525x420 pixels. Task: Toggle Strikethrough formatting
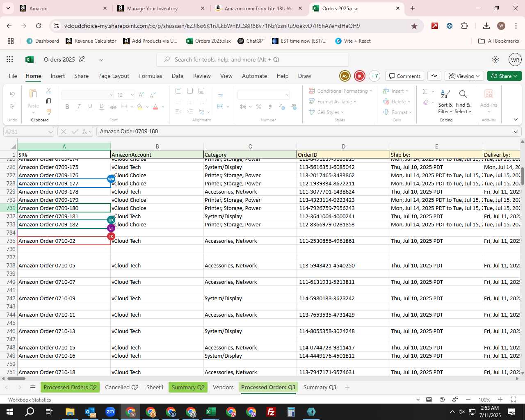[x=113, y=107]
